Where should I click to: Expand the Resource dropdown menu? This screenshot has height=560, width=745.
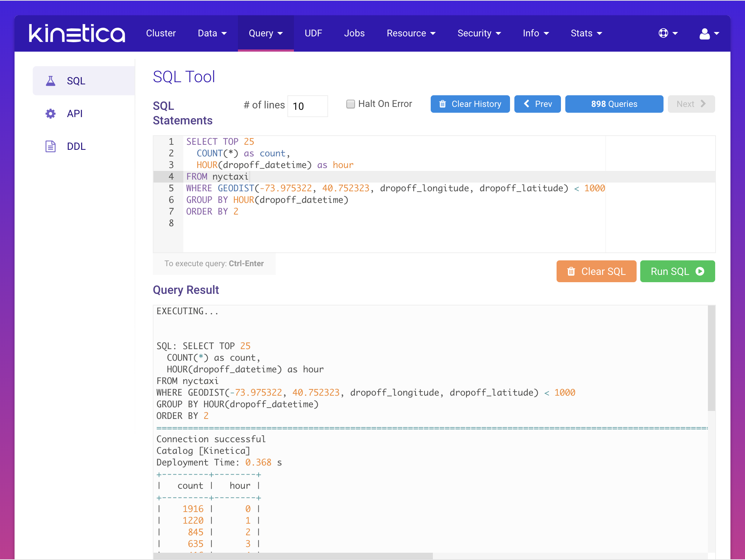pyautogui.click(x=411, y=33)
